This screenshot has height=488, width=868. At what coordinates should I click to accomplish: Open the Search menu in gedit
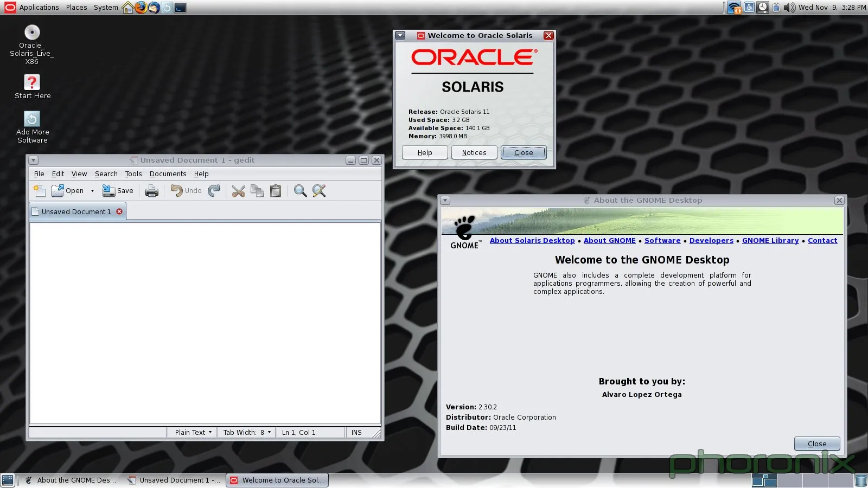tap(106, 174)
